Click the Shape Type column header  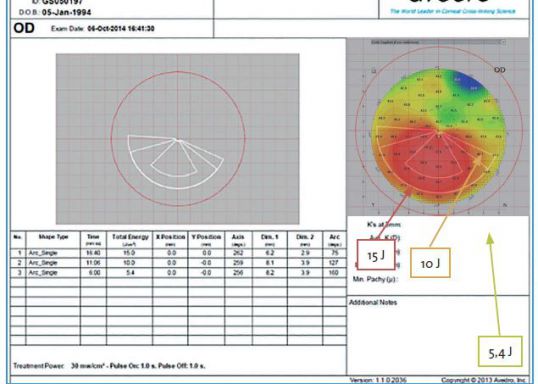[53, 240]
